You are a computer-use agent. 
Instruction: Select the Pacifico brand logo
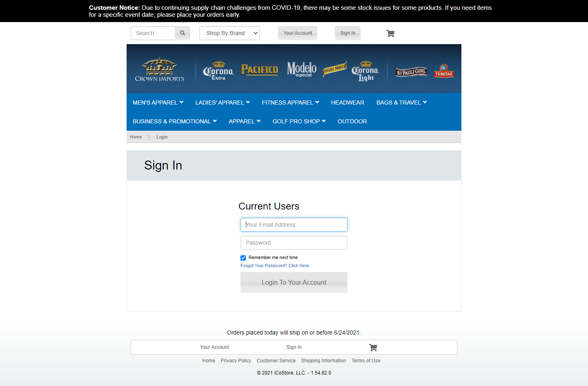tap(259, 69)
